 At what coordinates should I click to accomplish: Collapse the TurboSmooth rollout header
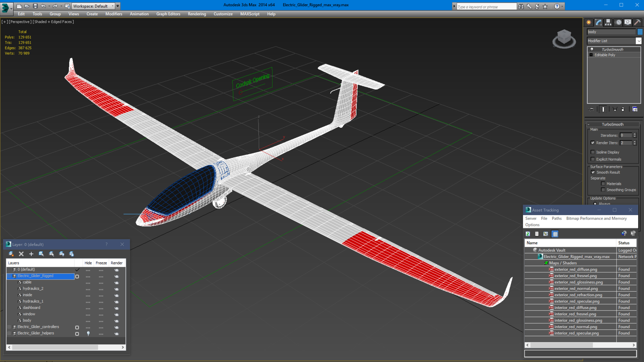[x=613, y=124]
